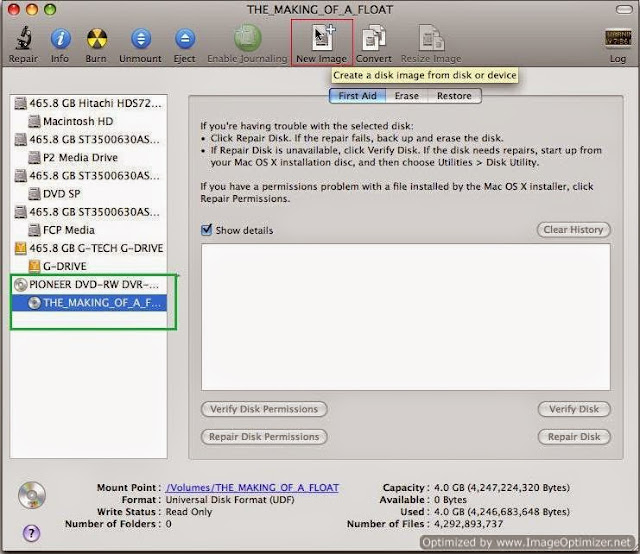Select the PIONEER DVD-RW DVR drive
The width and height of the screenshot is (640, 554).
tap(89, 285)
